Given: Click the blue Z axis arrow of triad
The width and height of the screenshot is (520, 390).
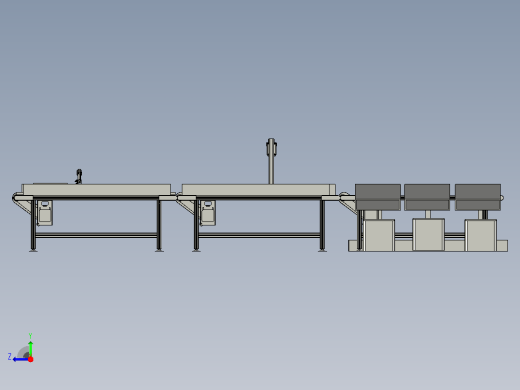Looking at the screenshot, I should click(20, 359).
